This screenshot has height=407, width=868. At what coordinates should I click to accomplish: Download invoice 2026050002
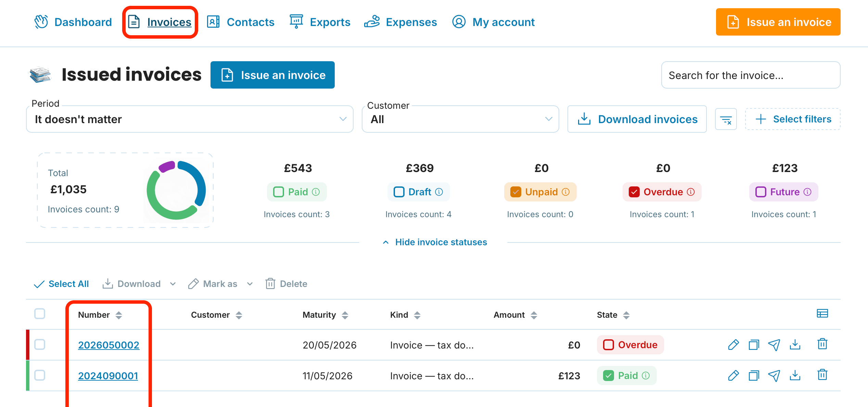pos(795,344)
